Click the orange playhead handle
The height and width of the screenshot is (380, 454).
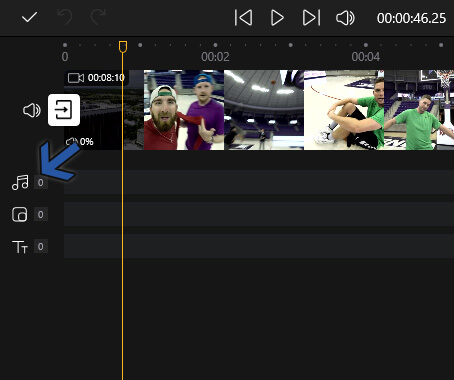click(123, 47)
